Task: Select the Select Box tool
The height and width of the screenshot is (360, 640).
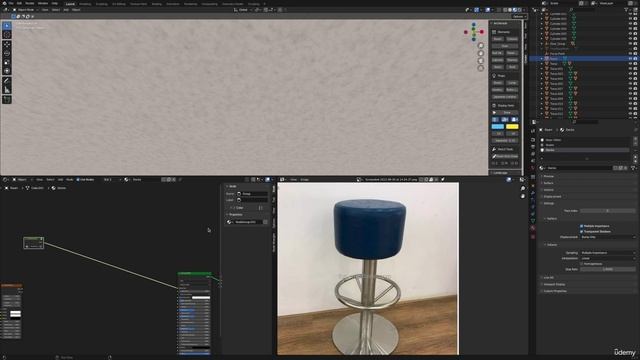Action: point(7,26)
